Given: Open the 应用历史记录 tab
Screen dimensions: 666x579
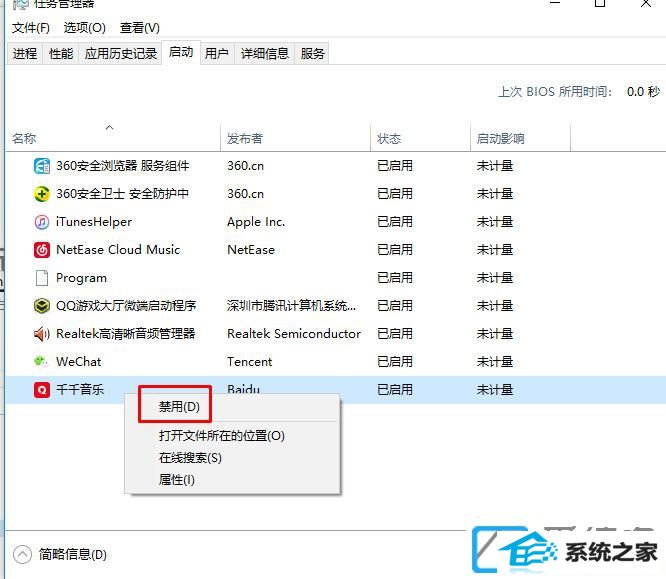Looking at the screenshot, I should point(121,54).
